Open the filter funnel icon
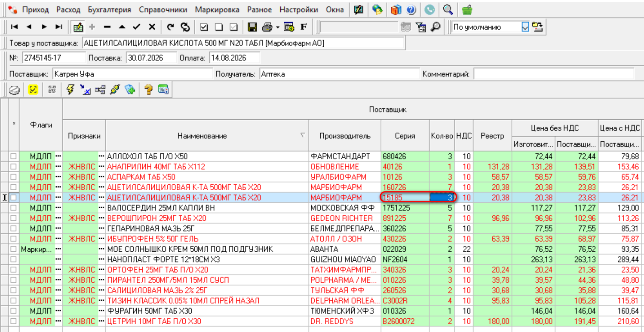This screenshot has height=332, width=644. pos(421,27)
